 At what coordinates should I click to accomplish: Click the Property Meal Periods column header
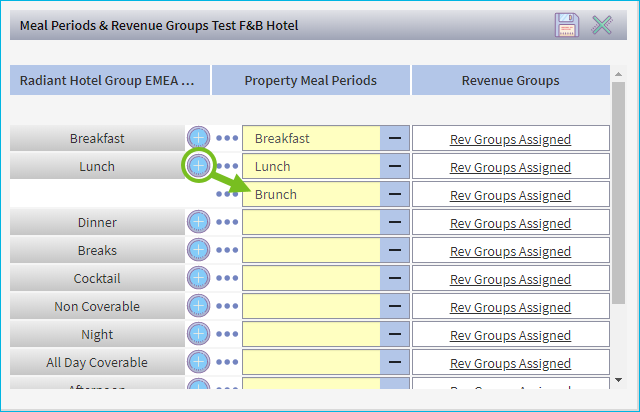(310, 80)
